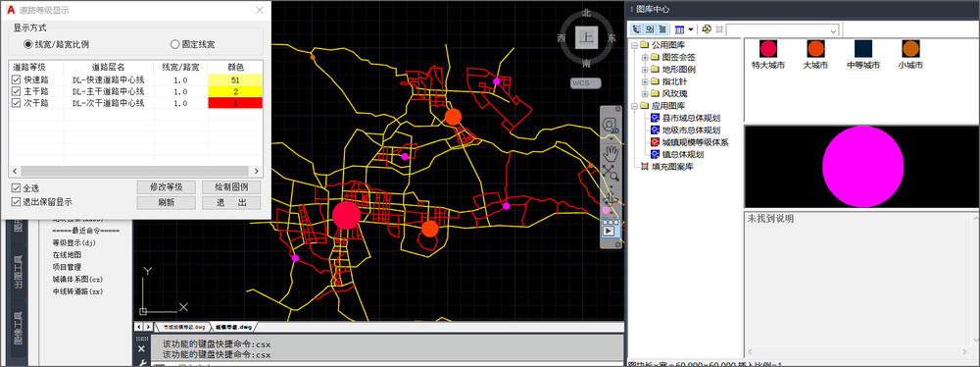Image resolution: width=980 pixels, height=367 pixels.
Task: Toggle the tree view icon in library toolbar
Action: tap(637, 29)
